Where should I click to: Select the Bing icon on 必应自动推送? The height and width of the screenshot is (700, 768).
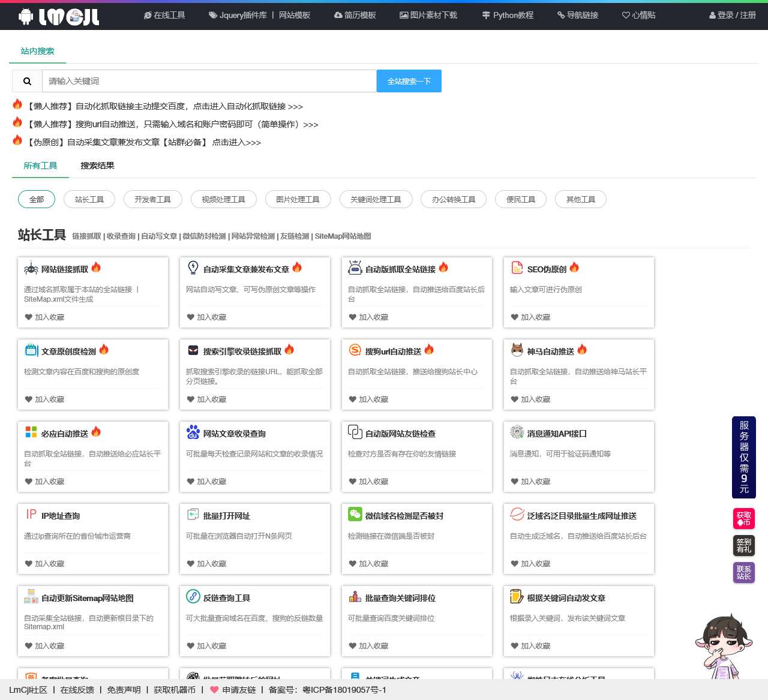tap(31, 432)
